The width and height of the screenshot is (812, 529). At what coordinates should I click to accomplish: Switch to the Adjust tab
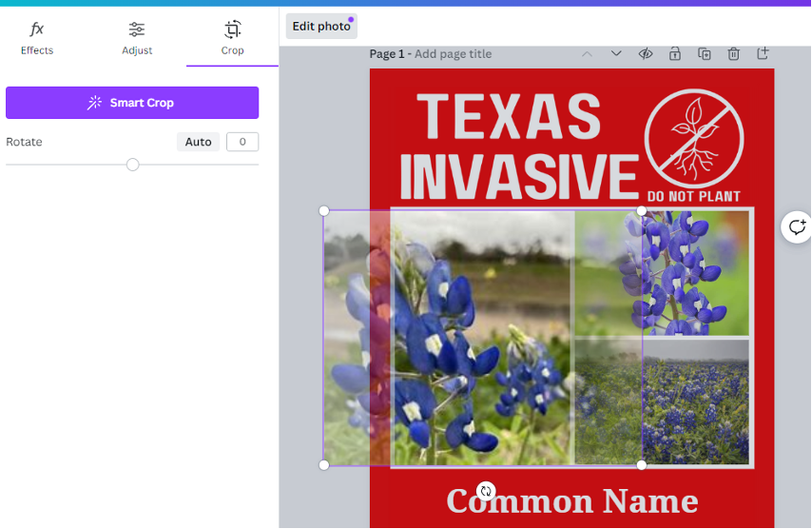[x=137, y=38]
